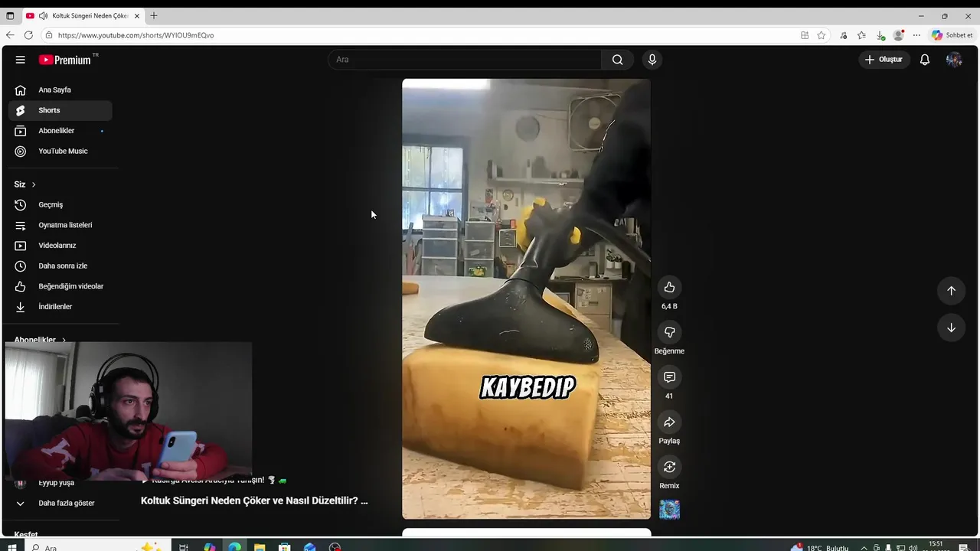The height and width of the screenshot is (551, 980).
Task: Open comments showing 41
Action: pyautogui.click(x=669, y=377)
